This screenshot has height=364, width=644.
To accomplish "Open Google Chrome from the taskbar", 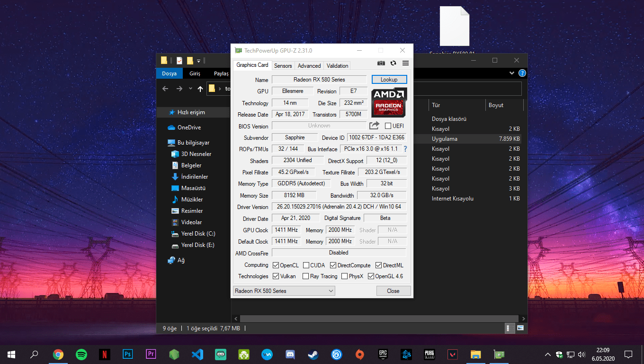I will pos(58,354).
